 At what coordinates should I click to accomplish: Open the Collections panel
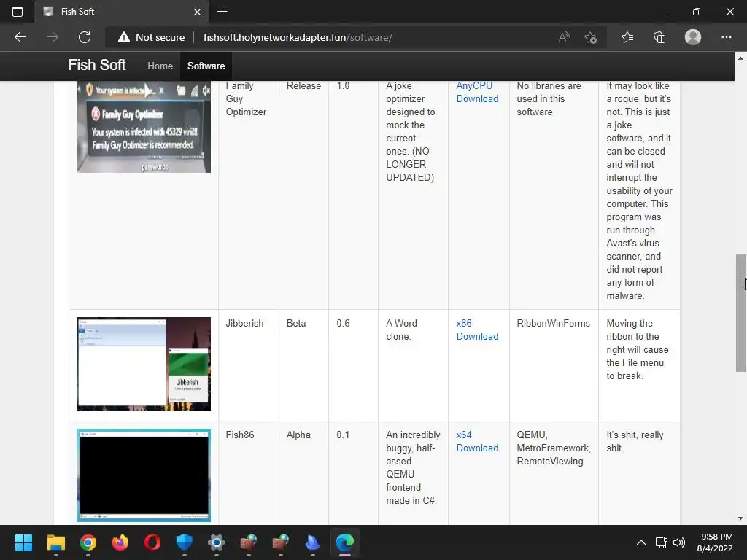(x=659, y=37)
